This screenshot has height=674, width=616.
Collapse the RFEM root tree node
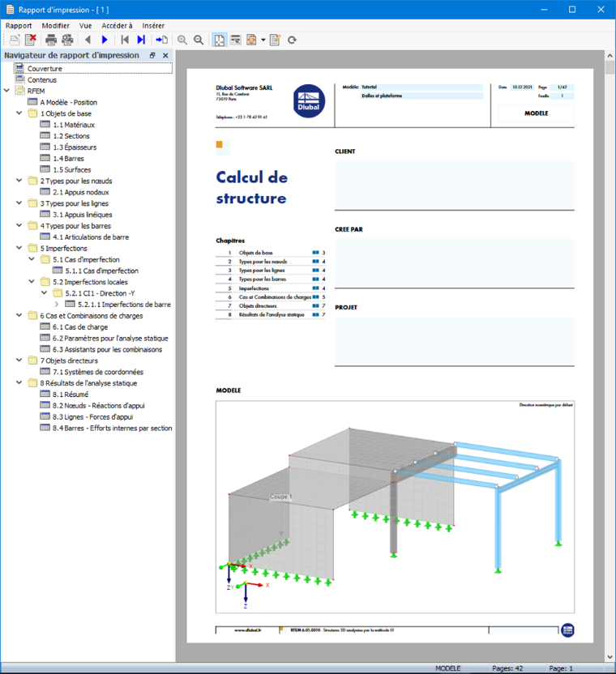point(6,91)
